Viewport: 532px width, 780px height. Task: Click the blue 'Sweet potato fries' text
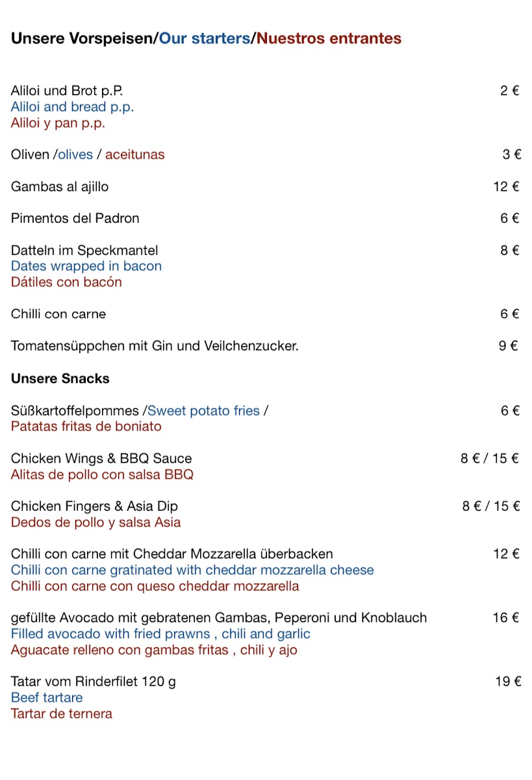coord(203,411)
